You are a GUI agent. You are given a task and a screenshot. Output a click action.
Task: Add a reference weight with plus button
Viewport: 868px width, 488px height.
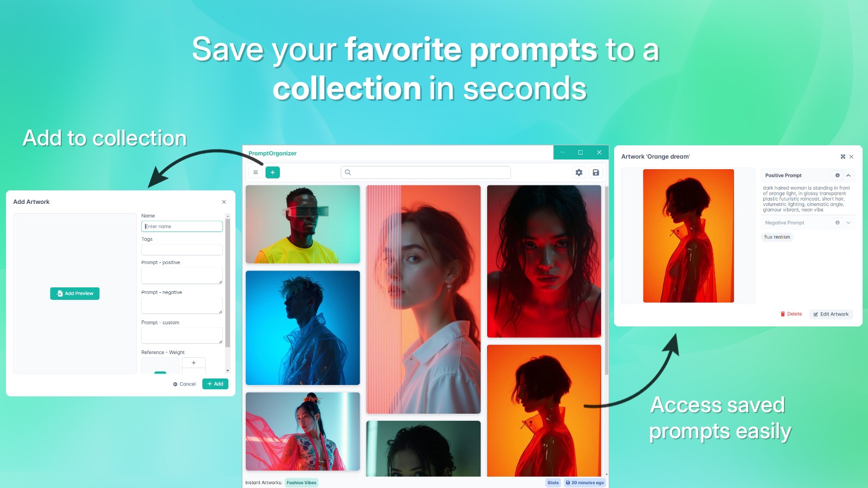click(x=194, y=363)
